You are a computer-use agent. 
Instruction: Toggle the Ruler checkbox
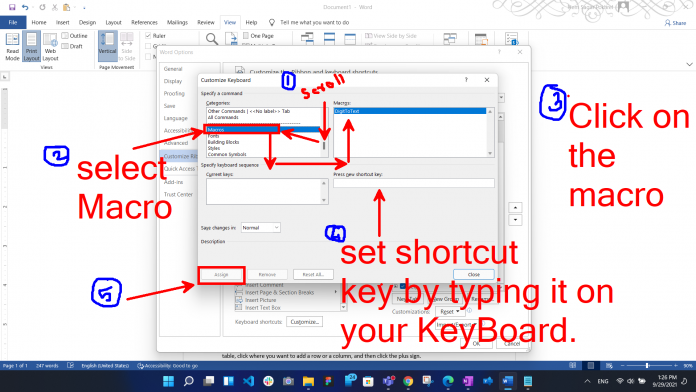[148, 36]
